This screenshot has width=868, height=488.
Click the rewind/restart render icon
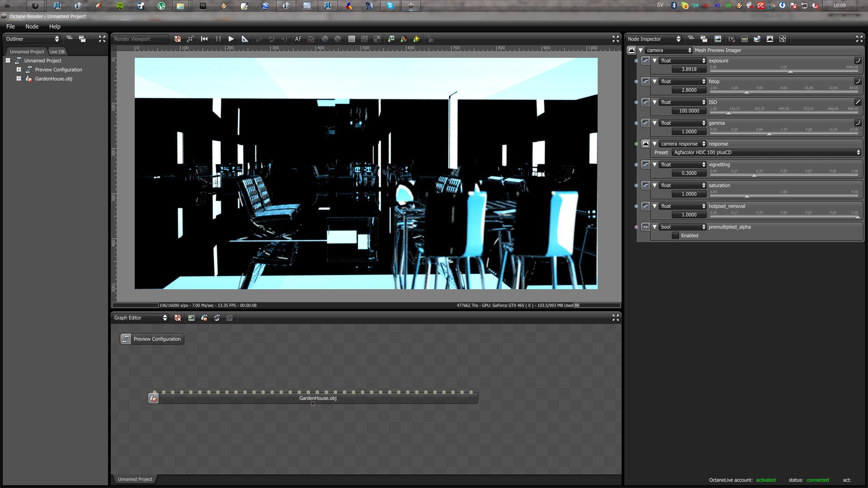point(204,39)
